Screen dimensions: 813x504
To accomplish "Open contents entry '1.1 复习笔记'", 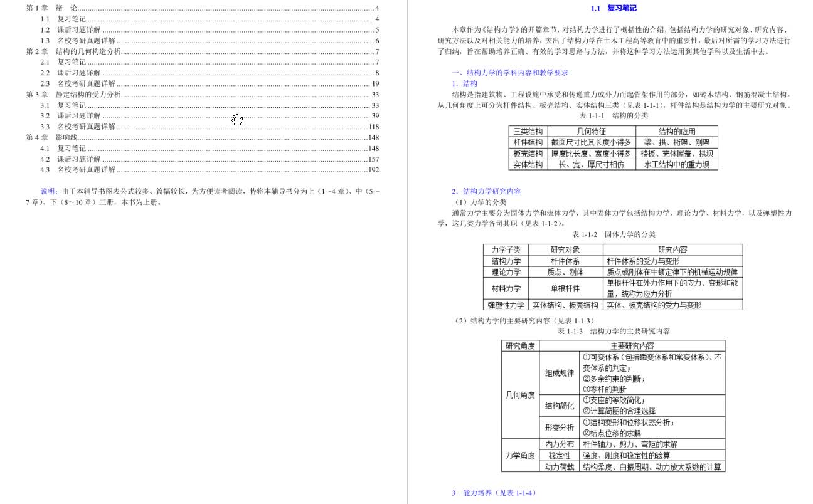I will pyautogui.click(x=210, y=19).
